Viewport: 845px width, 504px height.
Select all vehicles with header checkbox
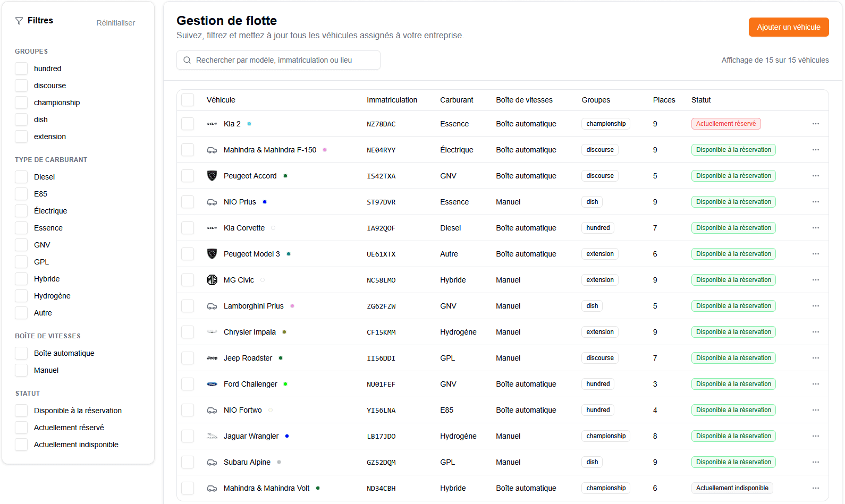point(188,100)
